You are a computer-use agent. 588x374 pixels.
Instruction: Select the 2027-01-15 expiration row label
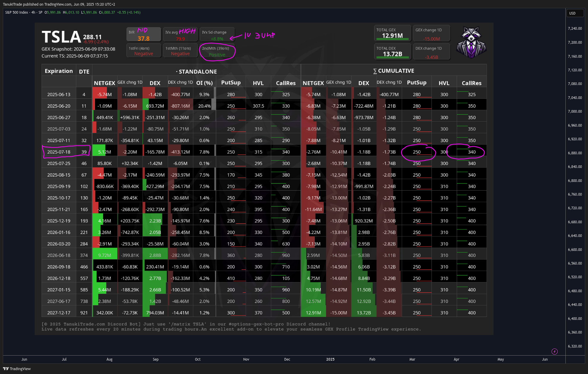coord(59,290)
